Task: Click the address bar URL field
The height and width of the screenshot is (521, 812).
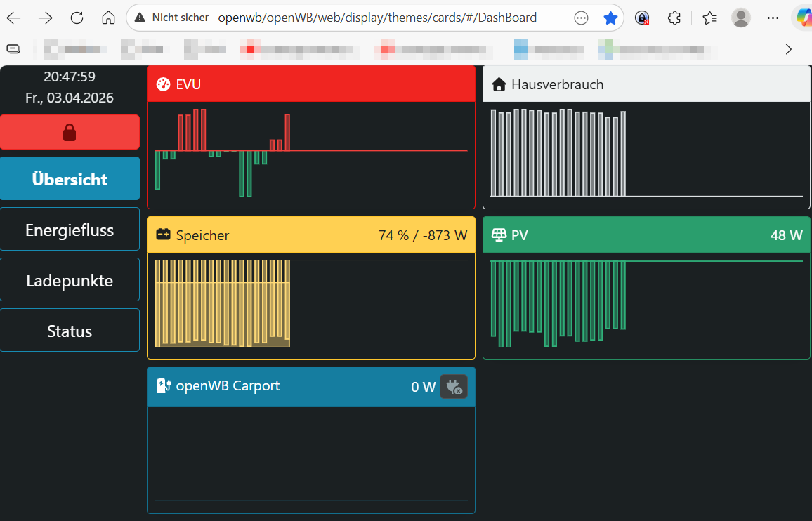Action: [x=377, y=18]
